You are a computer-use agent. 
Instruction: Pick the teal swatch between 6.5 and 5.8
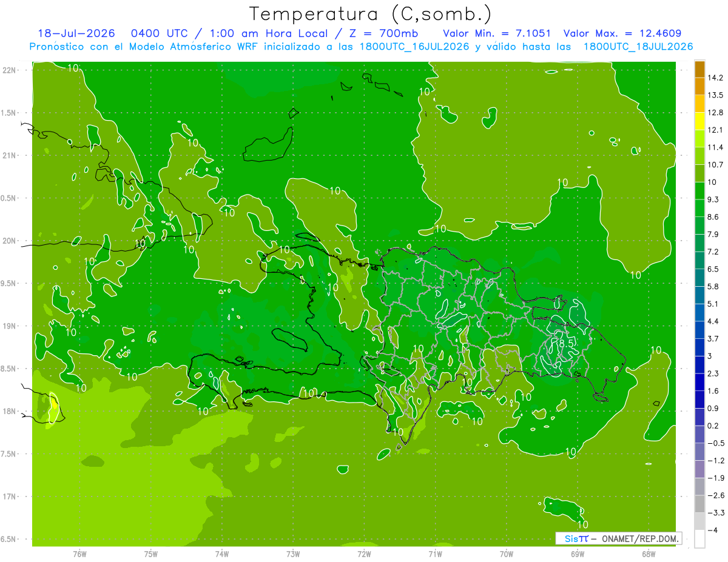(x=699, y=278)
